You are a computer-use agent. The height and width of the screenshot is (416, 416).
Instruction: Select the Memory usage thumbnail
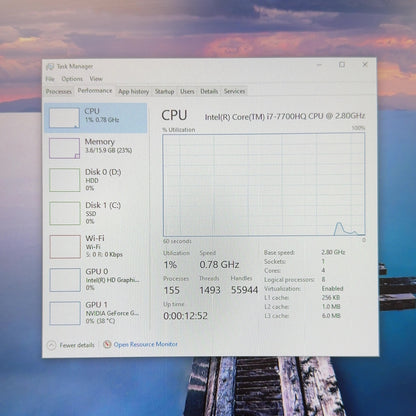(x=64, y=148)
